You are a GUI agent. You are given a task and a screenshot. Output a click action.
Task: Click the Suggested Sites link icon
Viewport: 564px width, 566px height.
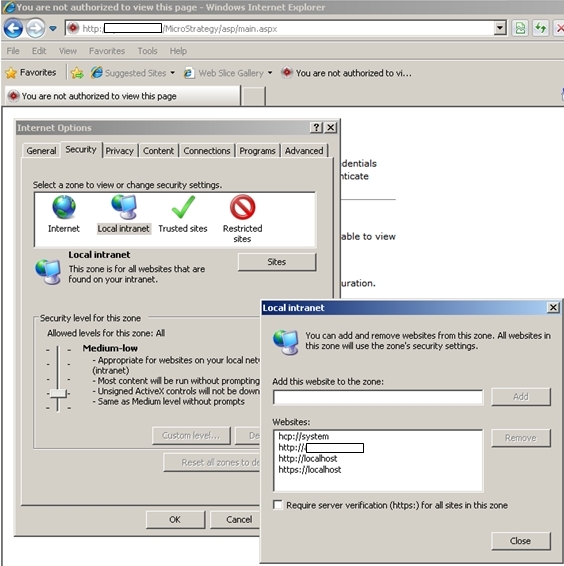96,73
